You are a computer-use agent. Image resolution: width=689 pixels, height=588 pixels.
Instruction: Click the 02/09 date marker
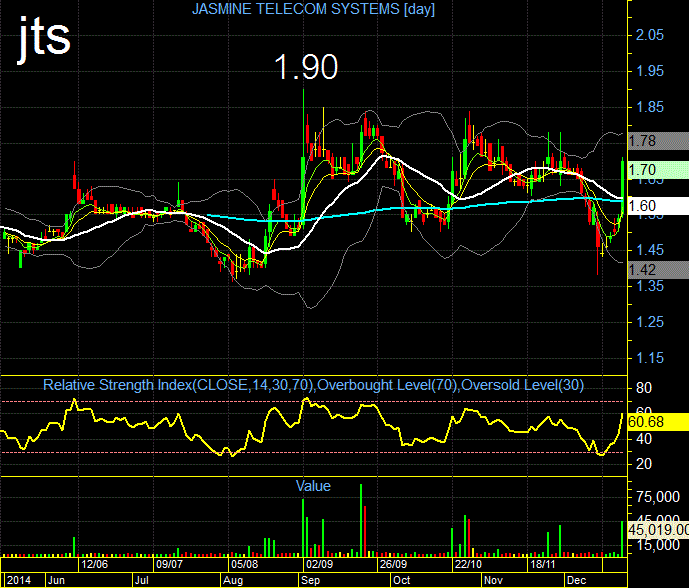[319, 564]
